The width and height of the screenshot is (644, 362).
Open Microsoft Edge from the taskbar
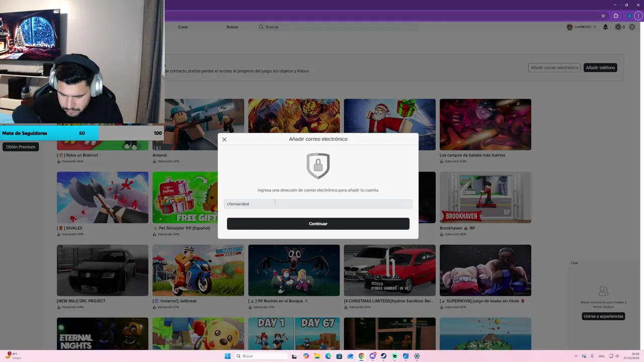tap(328, 356)
